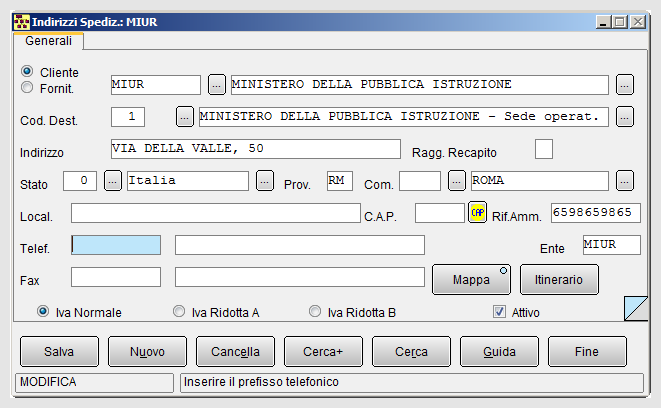Click the folded page corner icon
This screenshot has height=408, width=661.
[636, 308]
